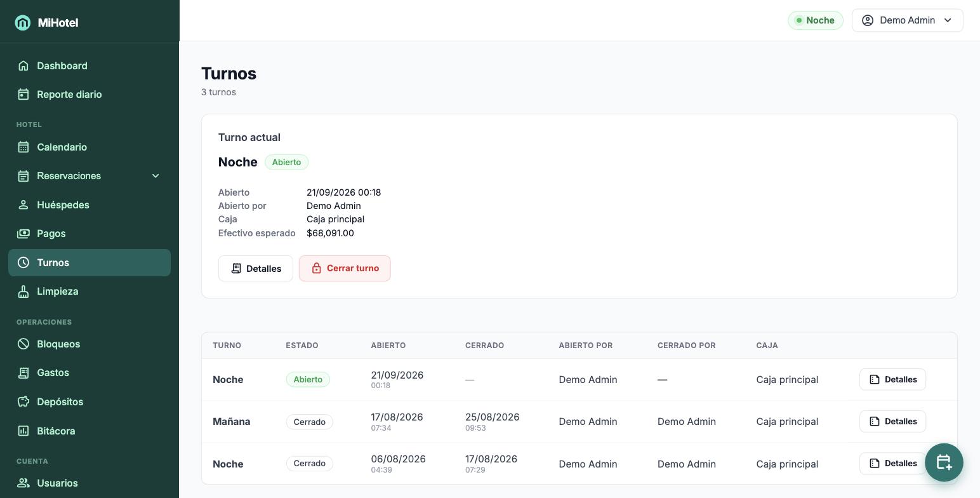This screenshot has width=980, height=498.
Task: Click the Turnos page heading
Action: click(228, 74)
